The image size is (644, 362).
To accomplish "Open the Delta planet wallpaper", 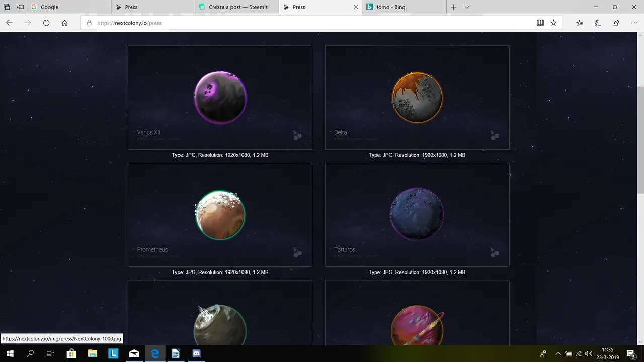I will [417, 98].
